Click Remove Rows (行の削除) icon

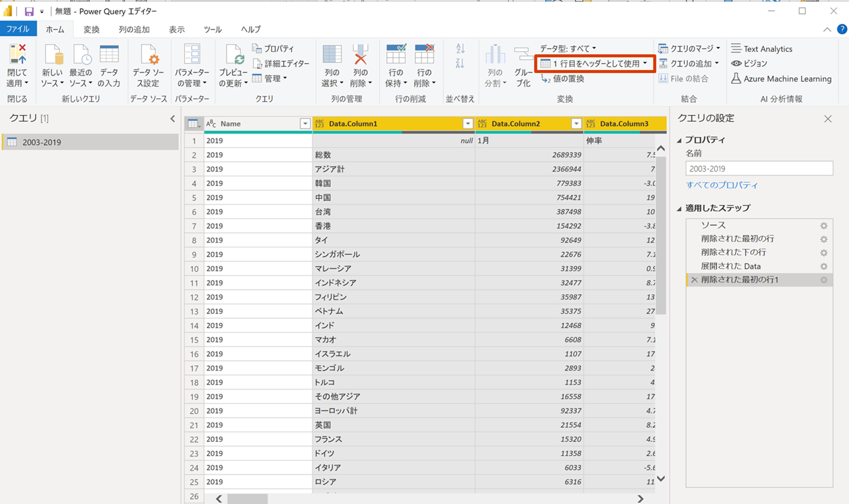click(x=425, y=54)
